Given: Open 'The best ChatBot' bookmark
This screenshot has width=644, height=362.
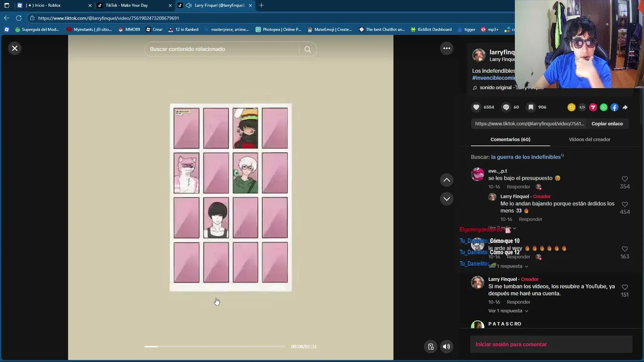Looking at the screenshot, I should tap(382, 30).
